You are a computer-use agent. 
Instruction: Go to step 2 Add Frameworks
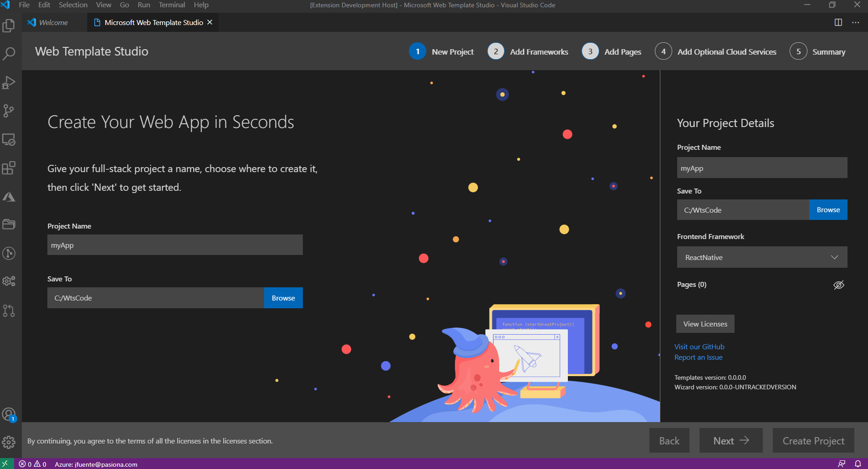tap(528, 51)
